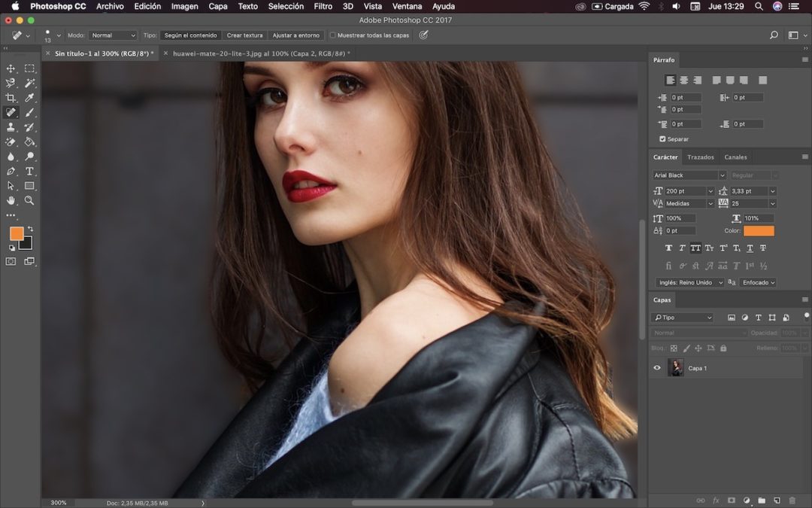The image size is (812, 508).
Task: Click the Crear textura button
Action: [244, 35]
